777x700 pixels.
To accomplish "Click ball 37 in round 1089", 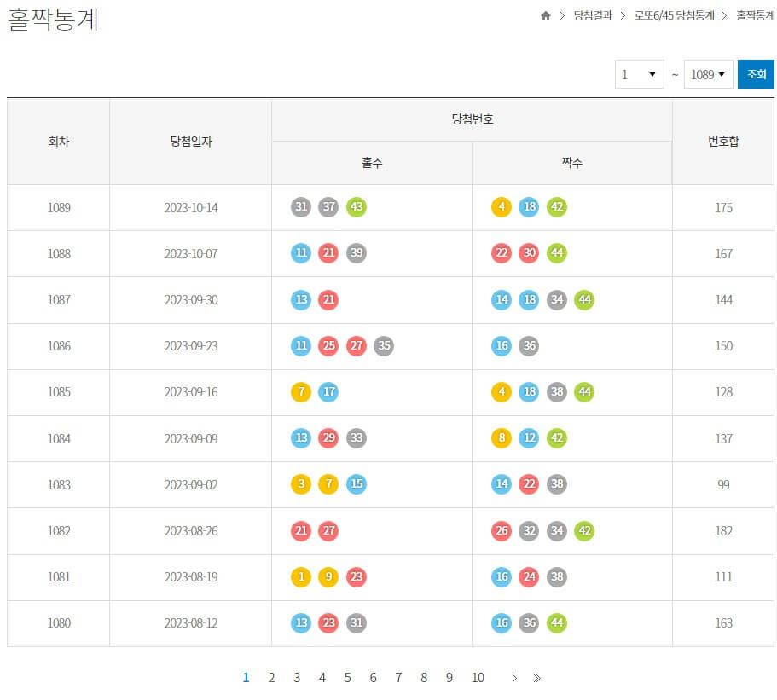I will click(328, 206).
